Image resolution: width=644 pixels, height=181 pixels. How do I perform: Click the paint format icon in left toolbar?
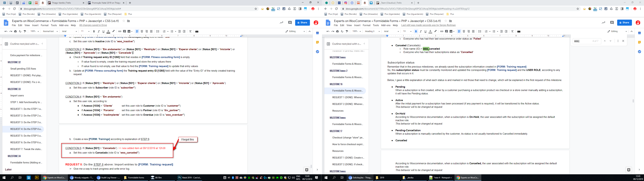(25, 32)
